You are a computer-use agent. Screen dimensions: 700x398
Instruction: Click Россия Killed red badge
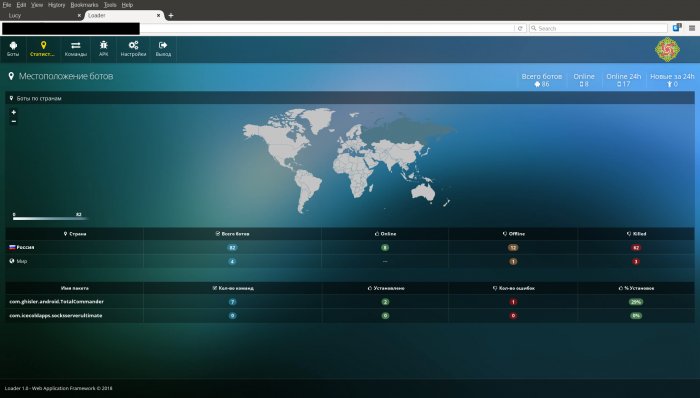pyautogui.click(x=636, y=248)
